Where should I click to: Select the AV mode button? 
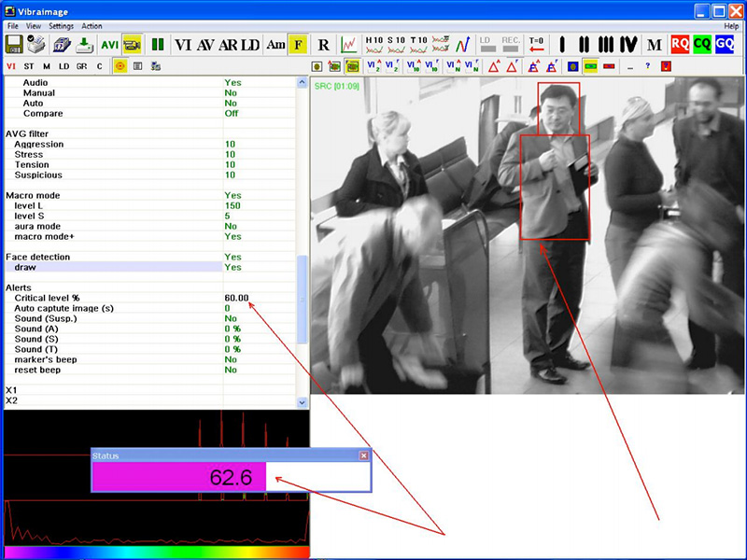coord(204,45)
